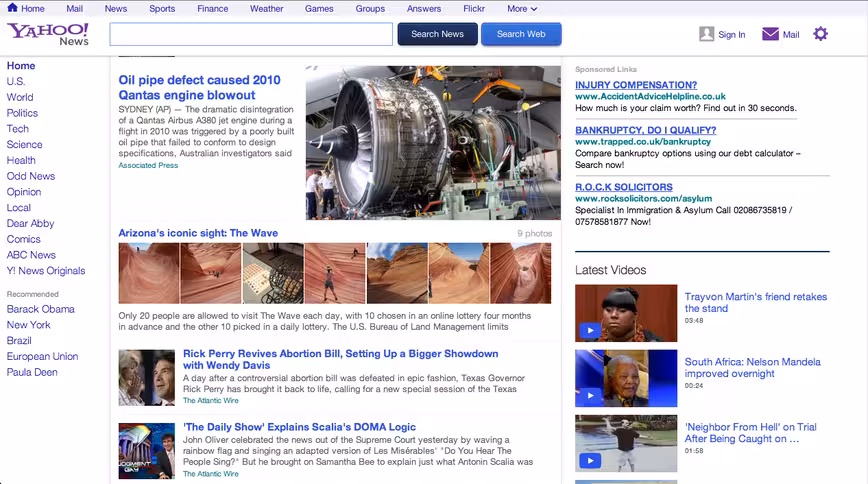The height and width of the screenshot is (484, 868).
Task: Select World in the left sidebar
Action: [20, 97]
